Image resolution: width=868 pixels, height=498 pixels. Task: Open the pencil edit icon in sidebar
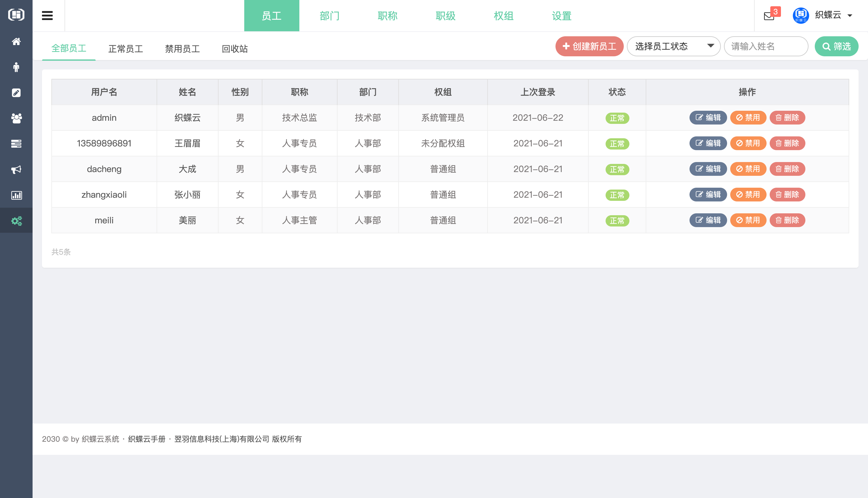point(16,93)
